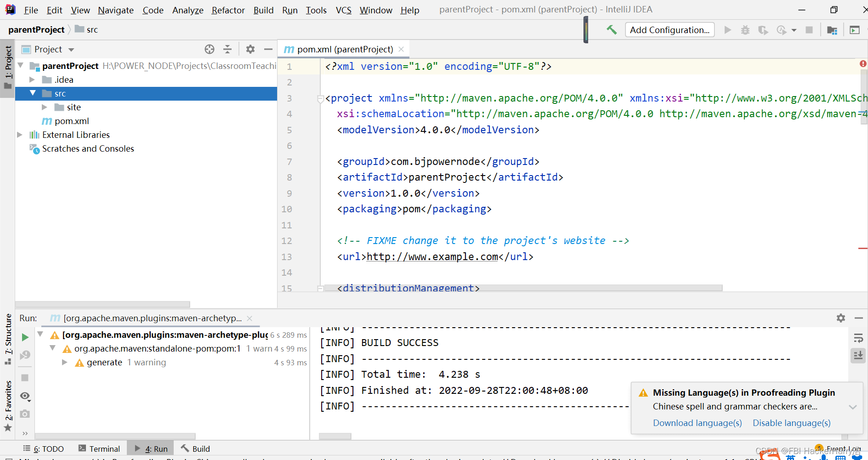868x460 pixels.
Task: Open Project Structure icon in toolbar
Action: click(x=832, y=30)
